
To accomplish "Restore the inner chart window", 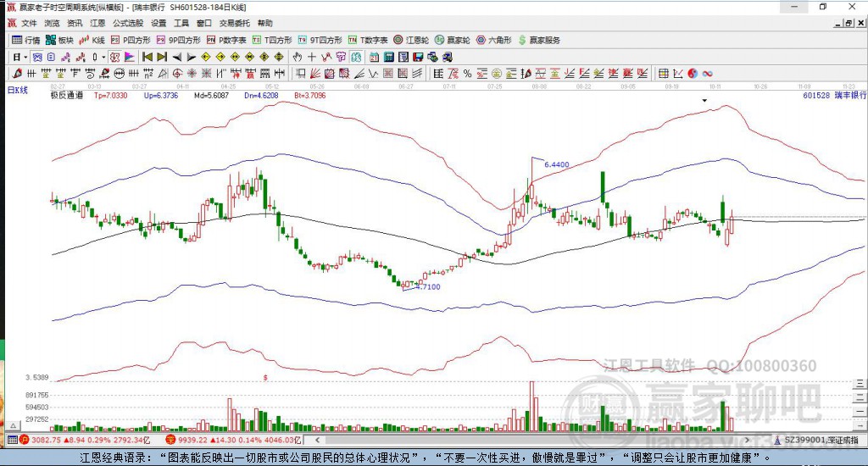I will pos(849,23).
